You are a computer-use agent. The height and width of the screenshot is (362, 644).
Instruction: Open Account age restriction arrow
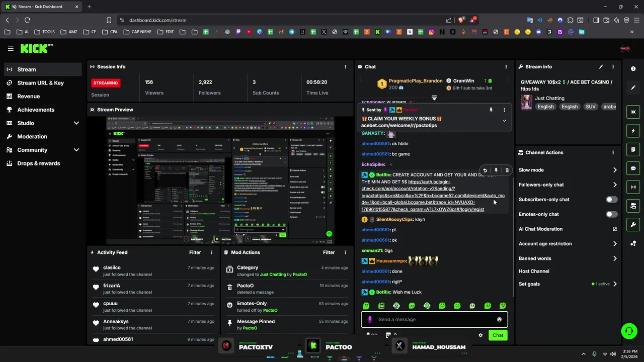click(x=615, y=244)
